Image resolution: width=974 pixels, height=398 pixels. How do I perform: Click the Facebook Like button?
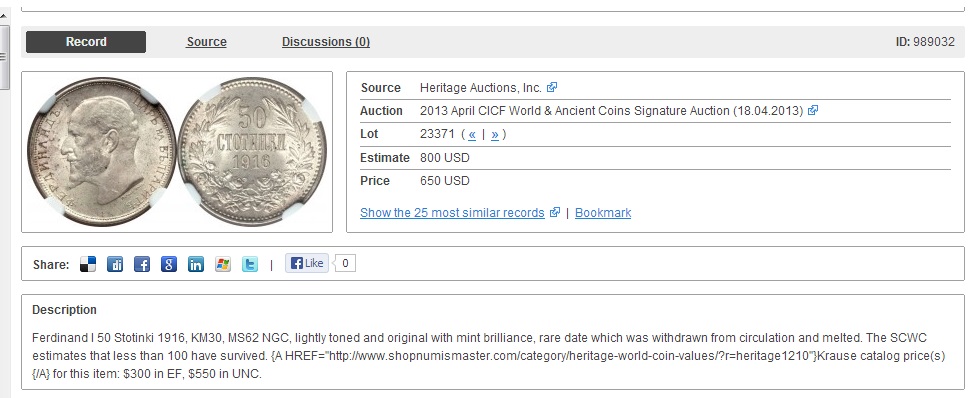(x=307, y=263)
